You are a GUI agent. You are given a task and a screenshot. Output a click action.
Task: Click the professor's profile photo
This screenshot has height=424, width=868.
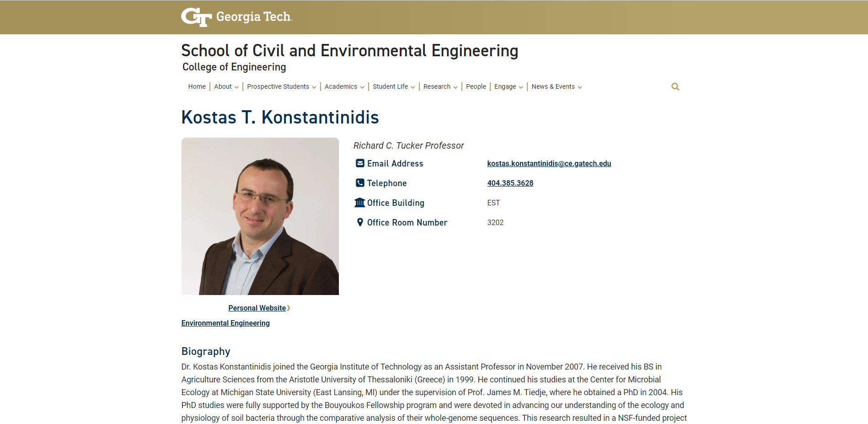[x=260, y=216]
